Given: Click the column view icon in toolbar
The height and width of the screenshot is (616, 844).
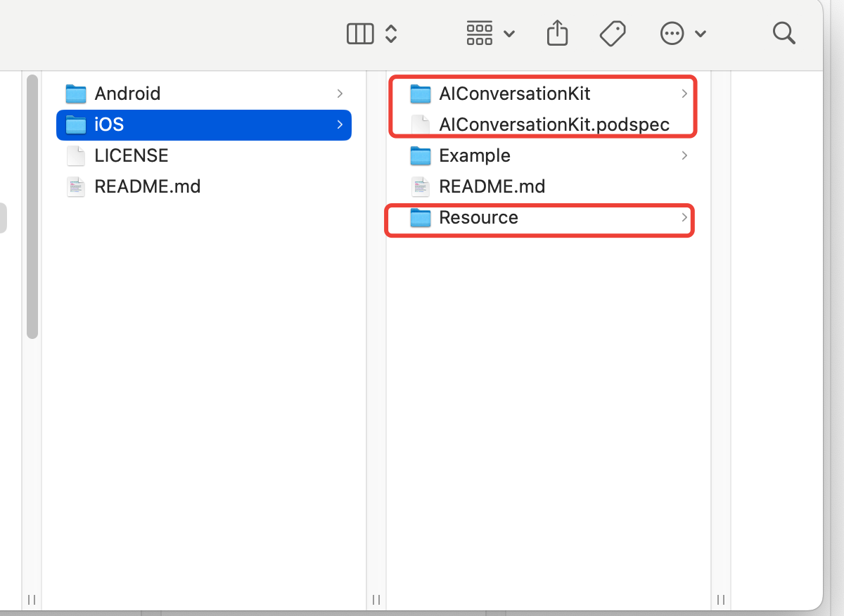Looking at the screenshot, I should pos(360,34).
